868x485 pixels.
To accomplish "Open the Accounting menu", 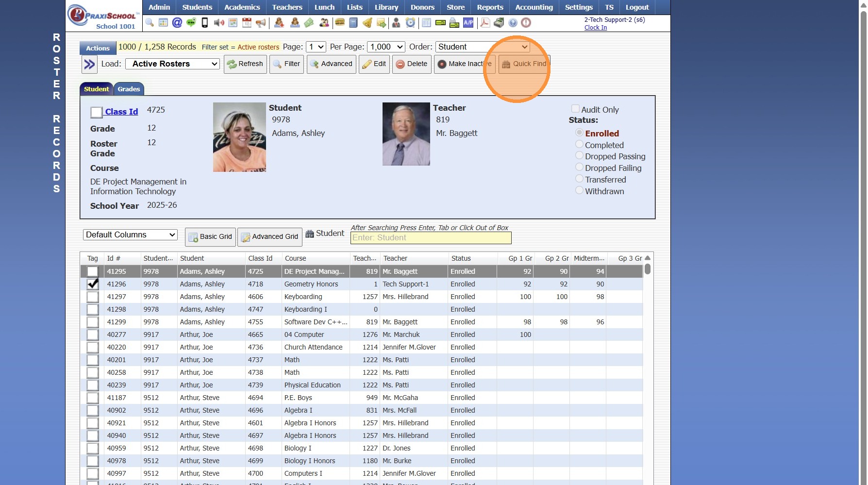I will pos(534,7).
